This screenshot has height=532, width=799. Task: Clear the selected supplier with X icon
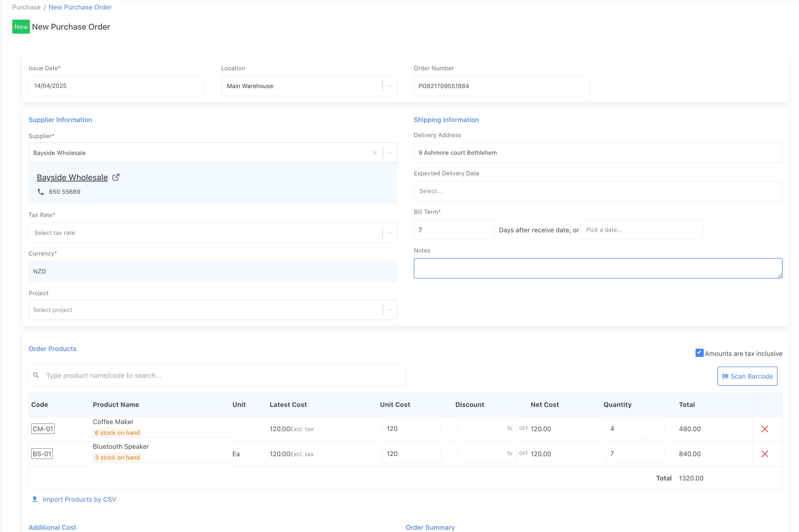374,153
